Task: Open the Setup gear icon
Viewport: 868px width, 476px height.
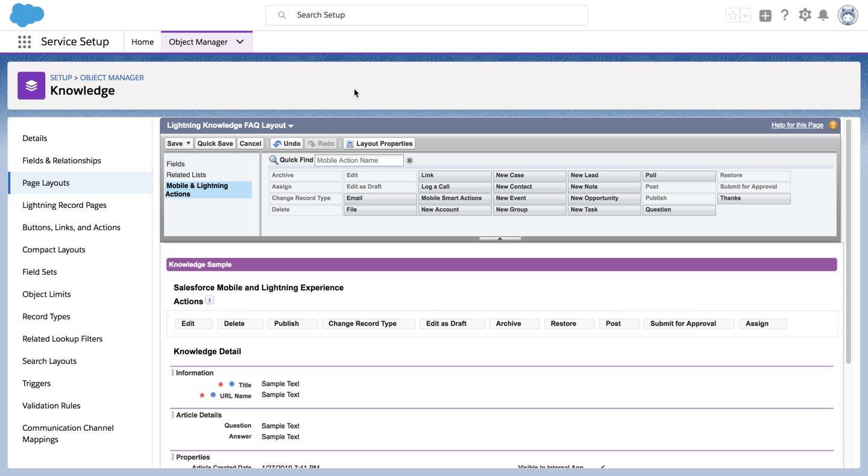Action: [x=804, y=14]
